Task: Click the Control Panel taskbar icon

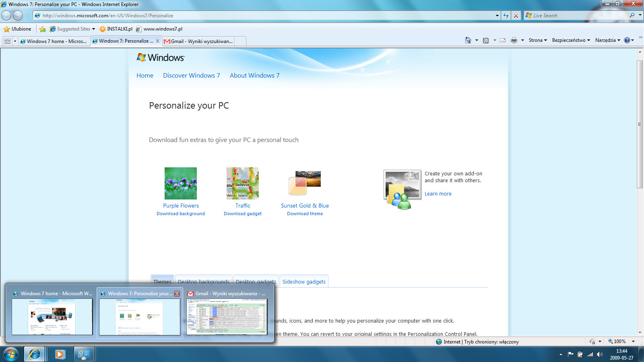Action: [85, 354]
